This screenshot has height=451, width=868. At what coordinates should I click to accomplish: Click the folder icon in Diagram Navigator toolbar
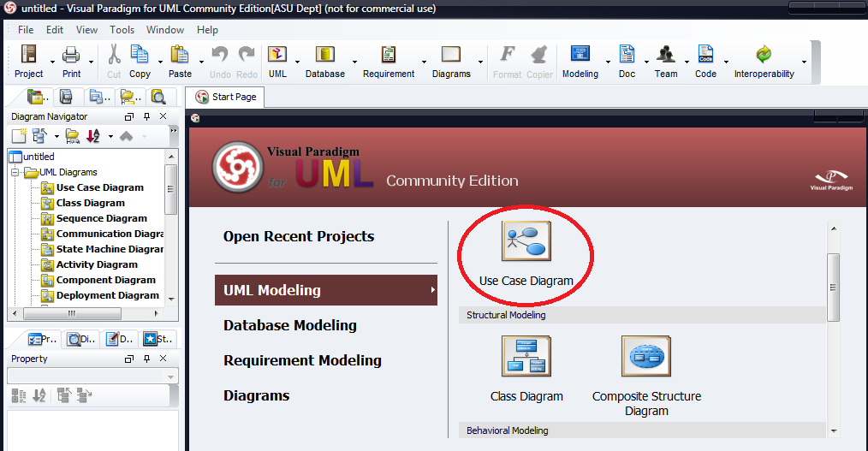point(73,135)
